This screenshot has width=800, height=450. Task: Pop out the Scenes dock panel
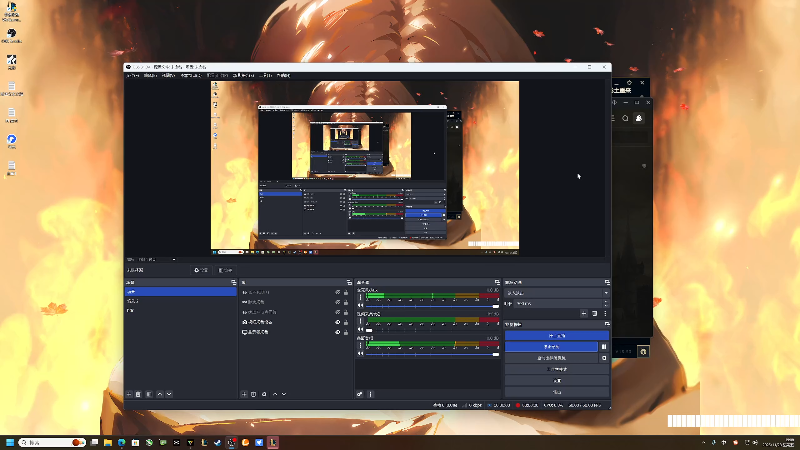tap(234, 282)
